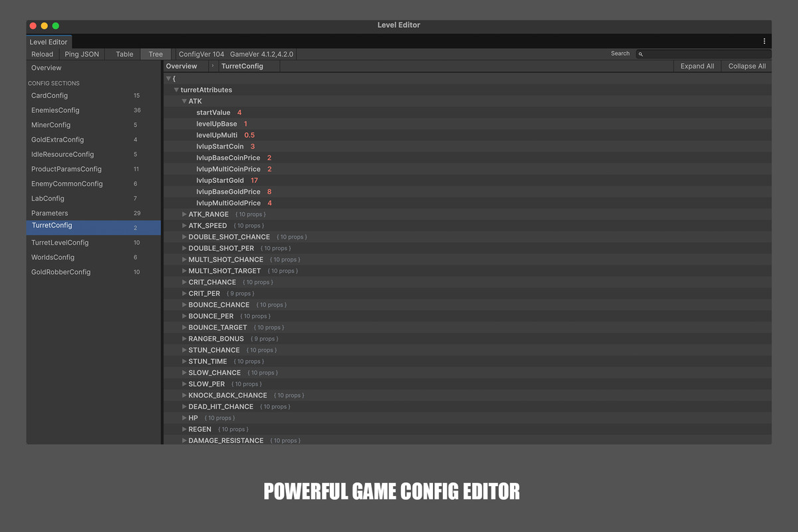Select EnemiesConfig section
798x532 pixels.
click(x=94, y=110)
